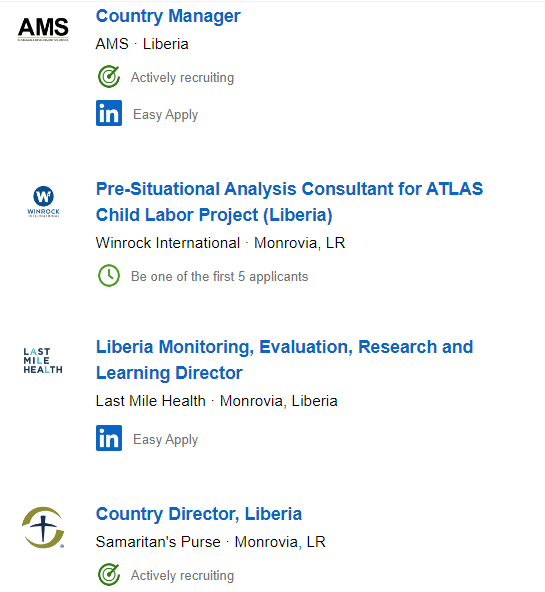Click the Actively recruiting target icon under AMS

[109, 77]
